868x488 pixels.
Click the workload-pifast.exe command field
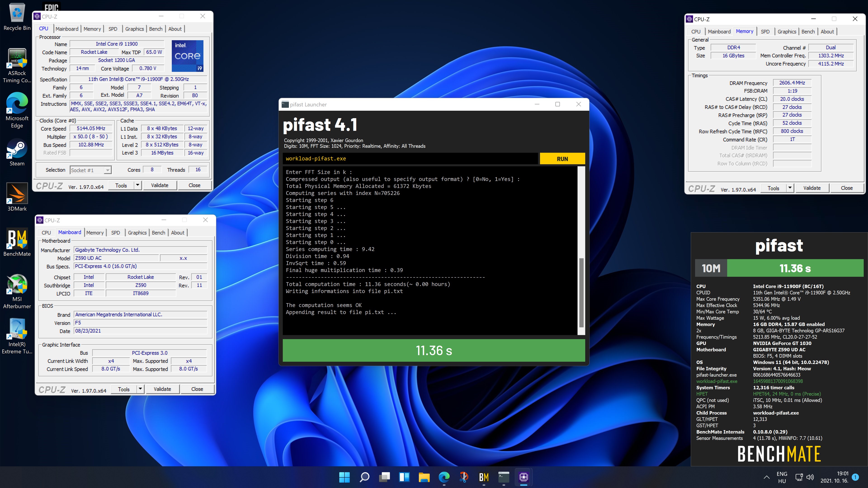(410, 159)
